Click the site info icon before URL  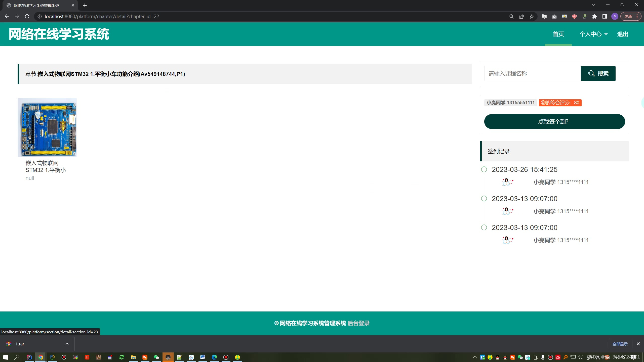[x=39, y=16]
